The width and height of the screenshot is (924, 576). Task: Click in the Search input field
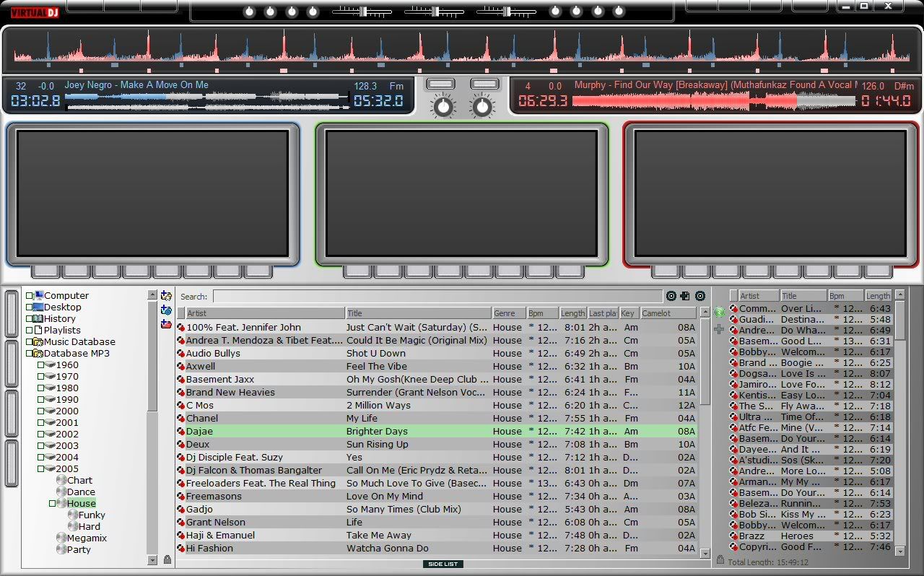(437, 296)
